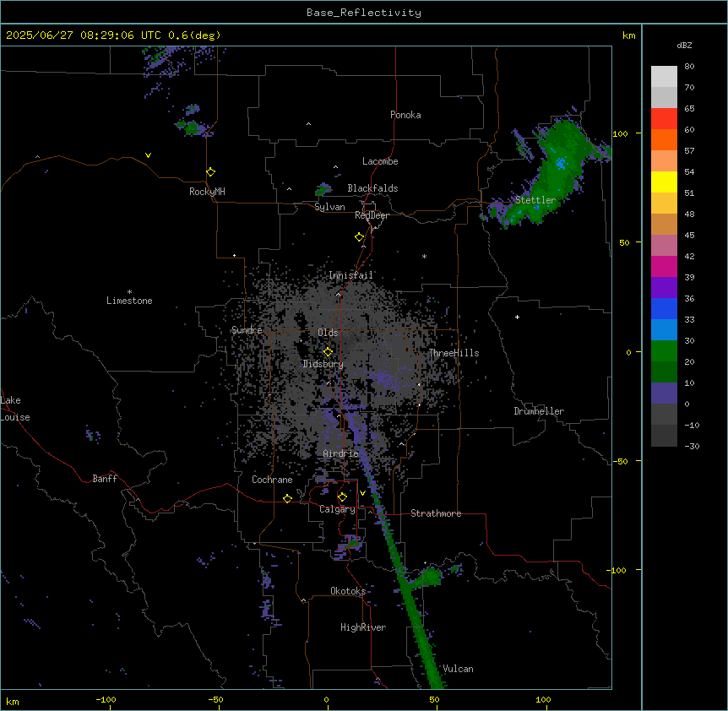Select the yellow swatch between 54 and 51 dBZ
728x711 pixels.
pyautogui.click(x=664, y=182)
